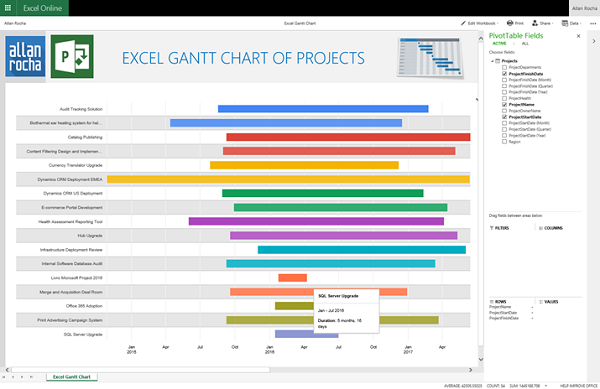Screen dimensions: 600x389
Task: Click the Projects table icon
Action: [x=497, y=61]
